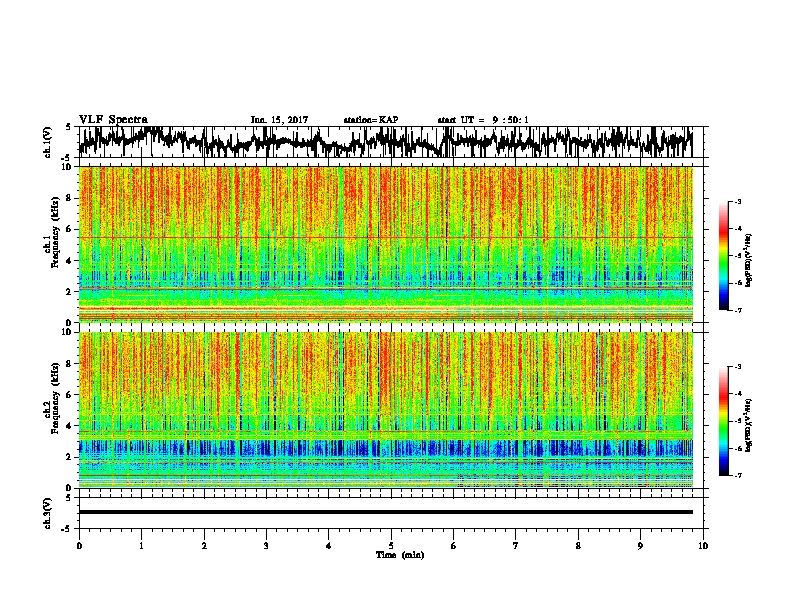Click the "9" minute tick label
Screen dimensions: 792x612
click(640, 546)
